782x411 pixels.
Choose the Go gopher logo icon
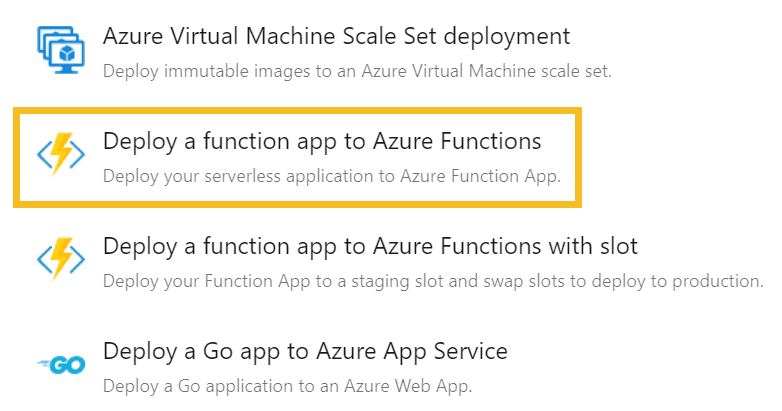pyautogui.click(x=61, y=365)
